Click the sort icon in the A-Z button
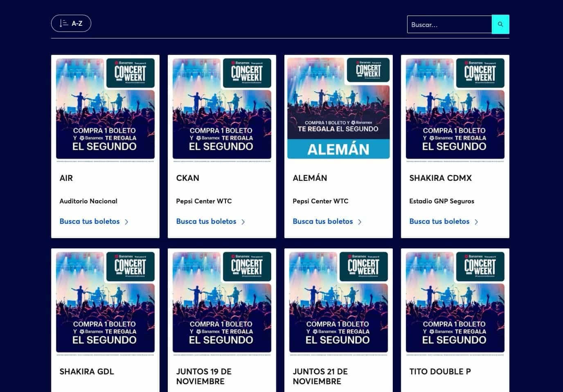Image resolution: width=563 pixels, height=392 pixels. pos(64,23)
